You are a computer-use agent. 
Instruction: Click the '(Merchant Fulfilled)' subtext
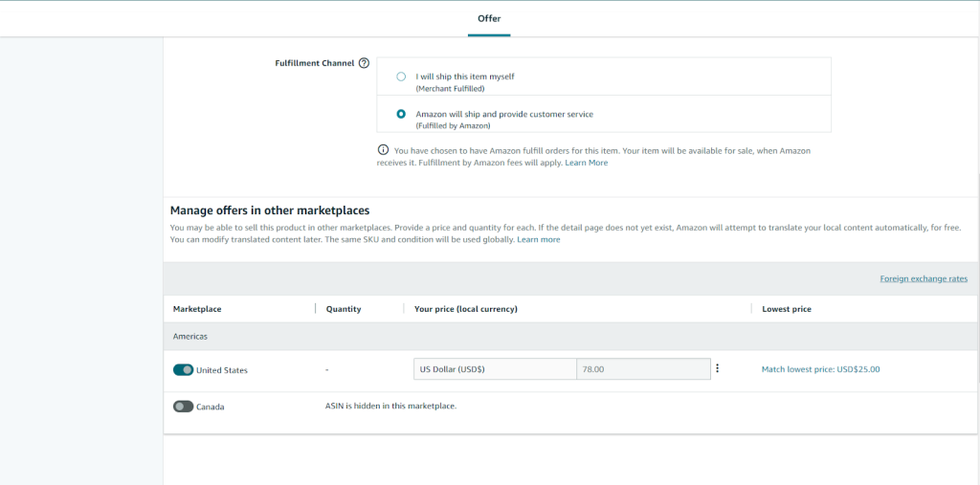click(x=450, y=88)
